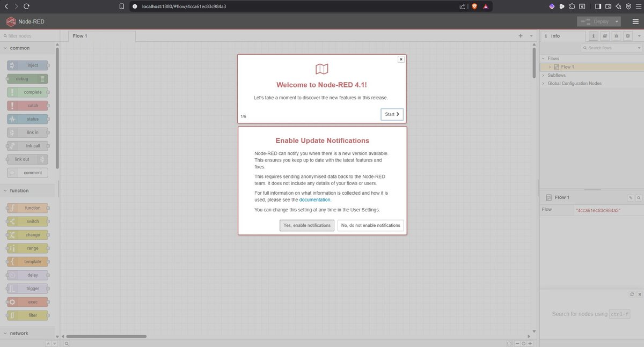The height and width of the screenshot is (347, 644).
Task: Select the switch node in palette
Action: (27, 222)
